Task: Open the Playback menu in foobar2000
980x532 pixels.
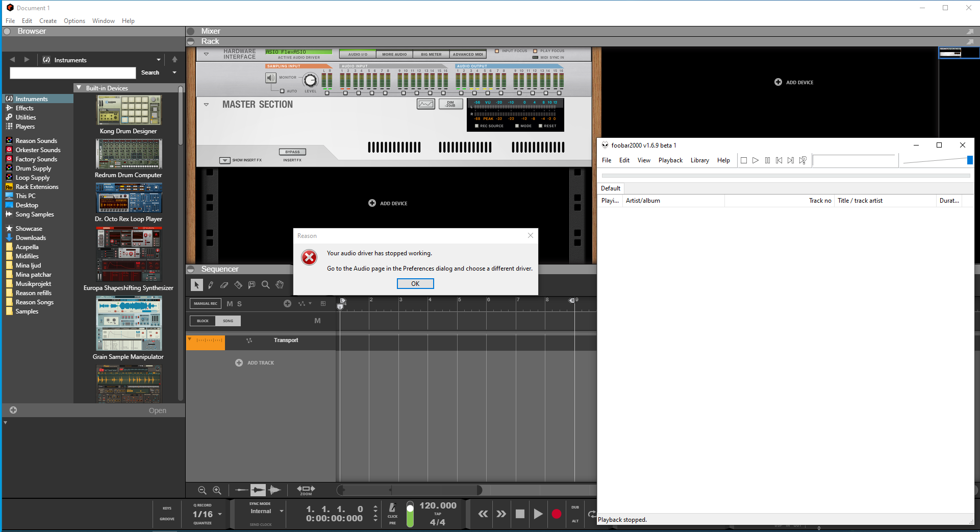Action: [x=670, y=160]
